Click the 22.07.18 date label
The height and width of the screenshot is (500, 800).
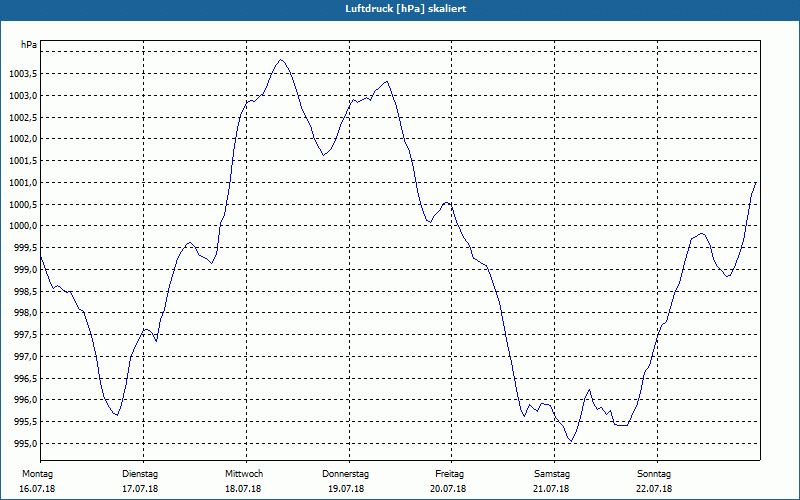point(654,489)
